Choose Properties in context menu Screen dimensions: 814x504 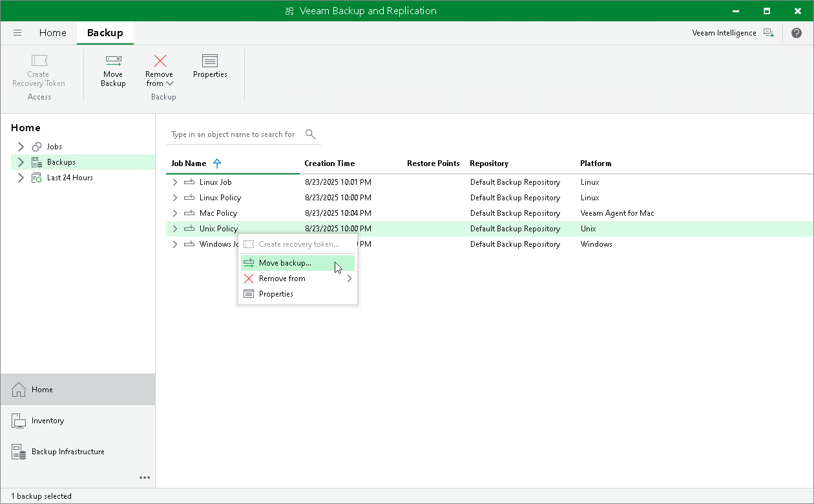click(298, 294)
